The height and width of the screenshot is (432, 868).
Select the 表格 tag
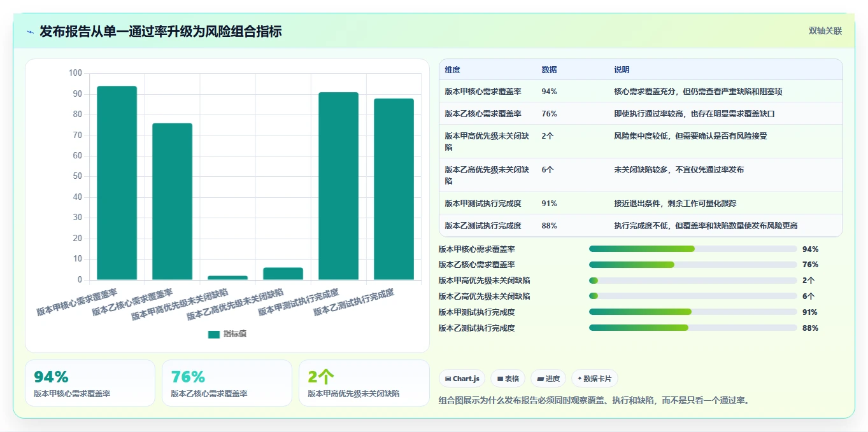tap(508, 379)
